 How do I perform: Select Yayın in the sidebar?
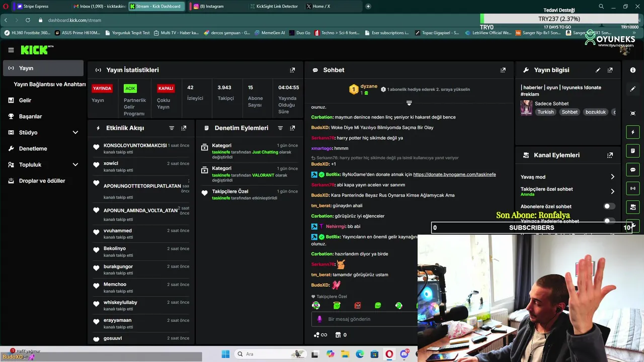point(43,68)
